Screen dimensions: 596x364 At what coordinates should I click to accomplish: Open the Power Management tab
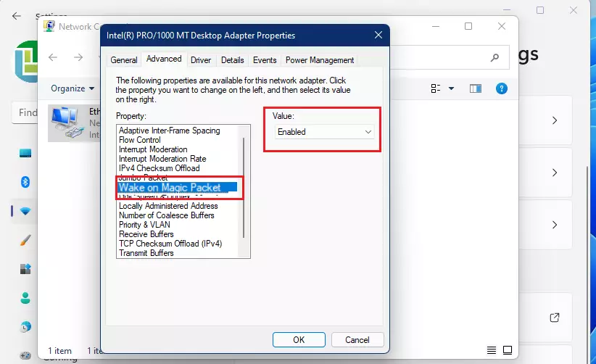point(320,60)
